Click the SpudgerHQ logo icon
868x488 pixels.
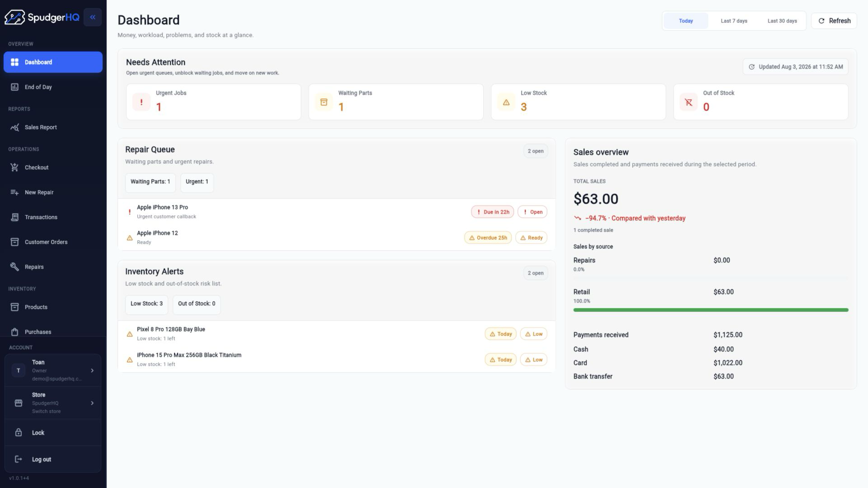click(x=14, y=17)
